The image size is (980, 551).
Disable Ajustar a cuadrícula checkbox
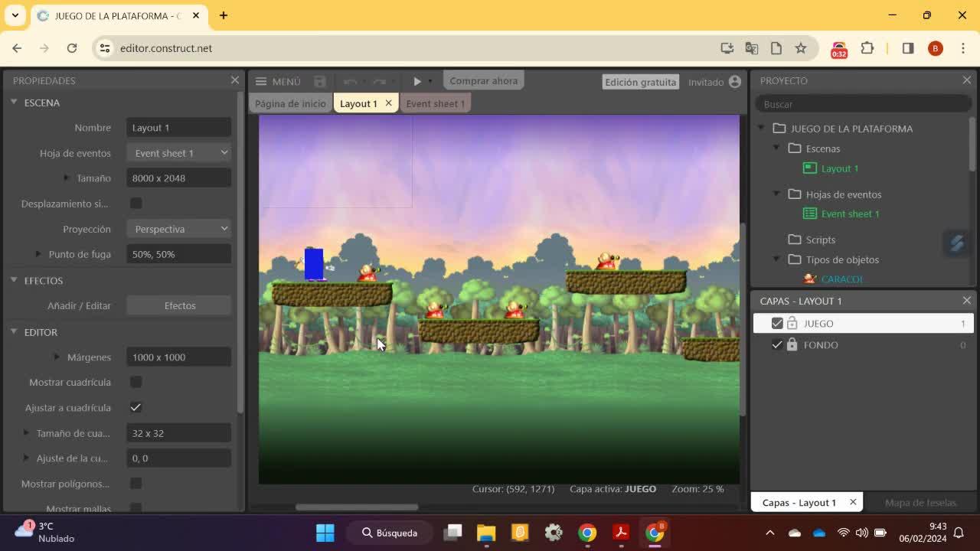[136, 408]
